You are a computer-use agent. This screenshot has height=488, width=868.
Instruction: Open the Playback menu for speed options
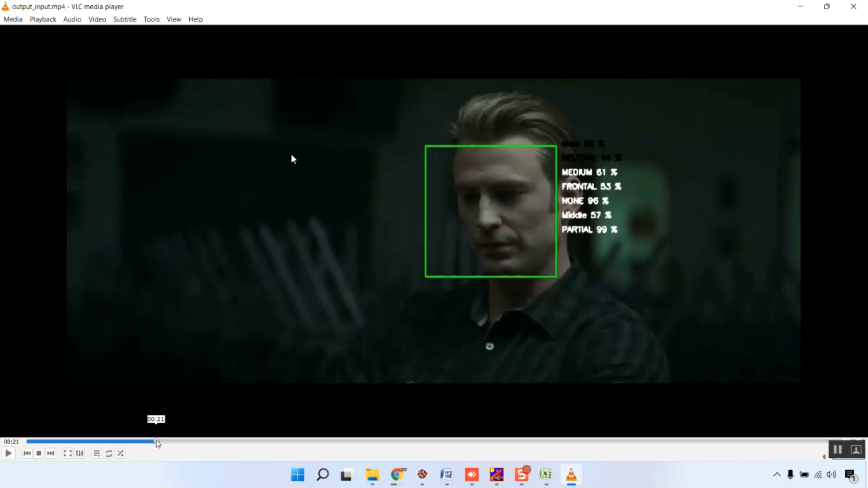click(x=43, y=19)
